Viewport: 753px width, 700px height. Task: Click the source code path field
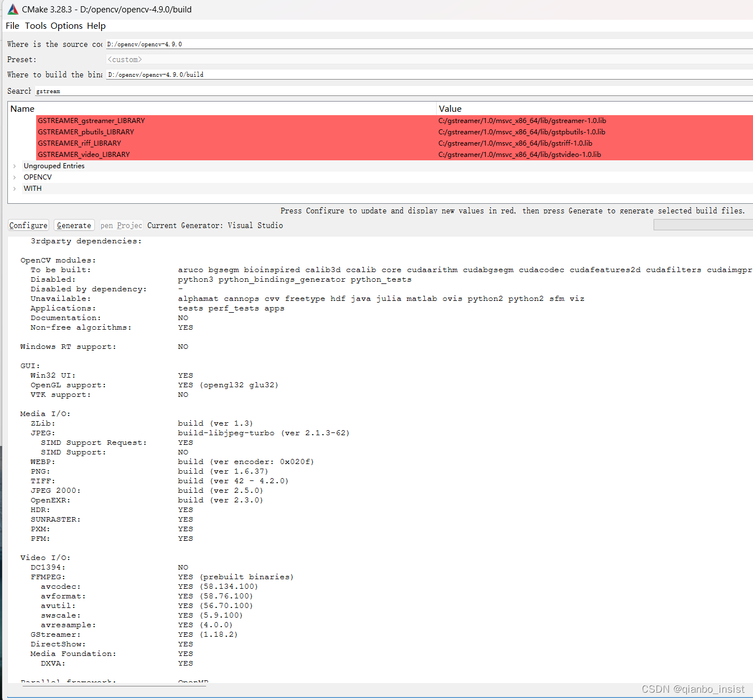429,44
